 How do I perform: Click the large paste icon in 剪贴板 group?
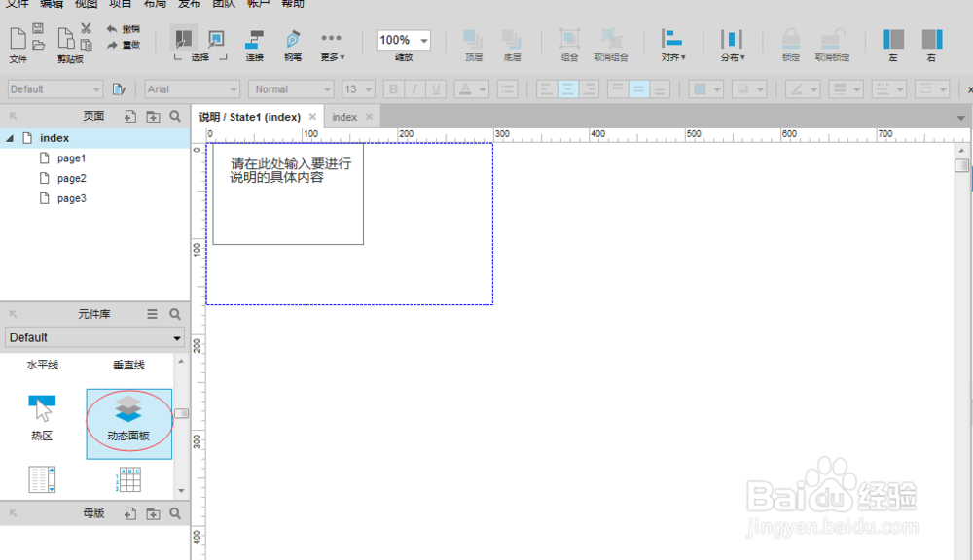[x=66, y=39]
